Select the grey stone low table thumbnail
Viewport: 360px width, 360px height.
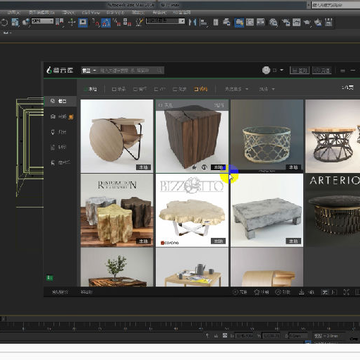point(267,210)
